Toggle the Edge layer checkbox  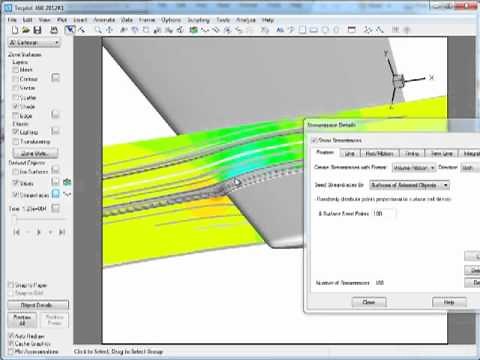click(15, 116)
